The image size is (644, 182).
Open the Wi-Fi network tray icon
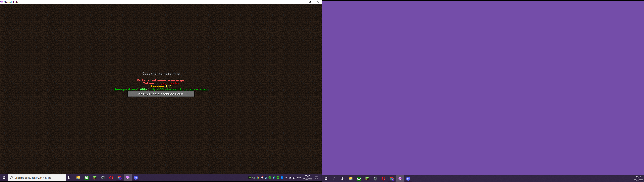pos(286,178)
